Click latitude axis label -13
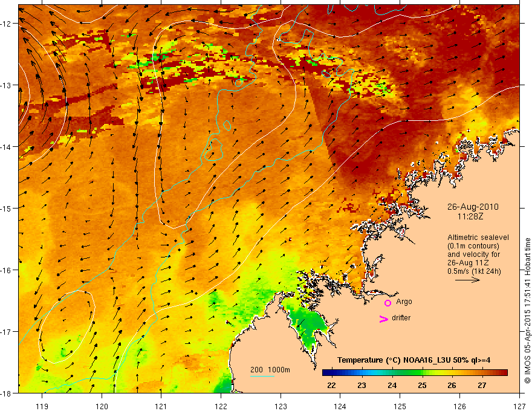Image resolution: width=532 pixels, height=411 pixels. pos(7,85)
